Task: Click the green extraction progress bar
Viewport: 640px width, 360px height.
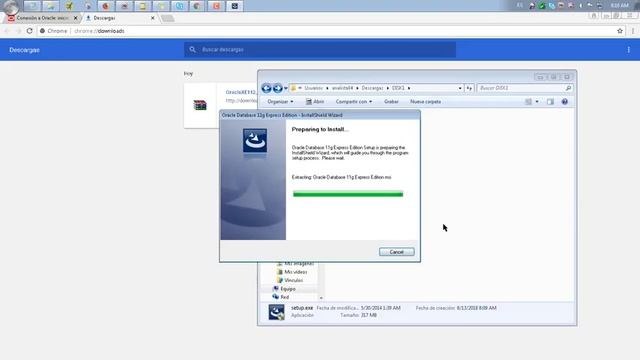Action: pos(348,194)
